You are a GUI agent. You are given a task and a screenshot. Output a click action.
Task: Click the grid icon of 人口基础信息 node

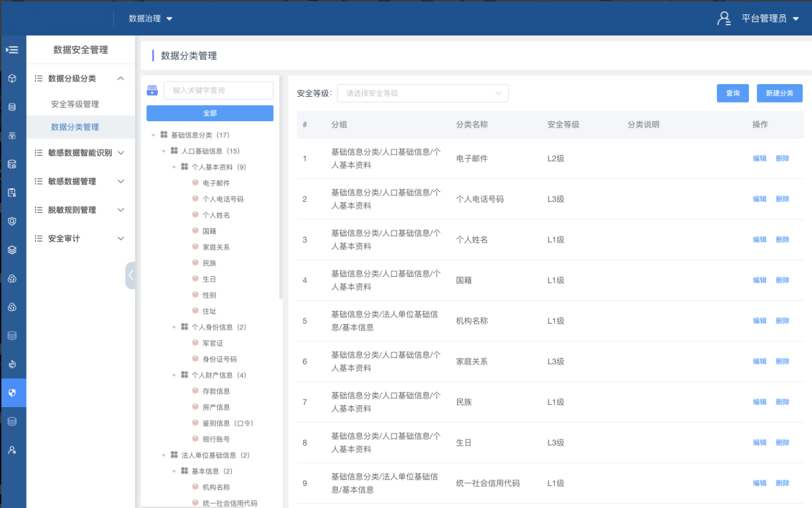174,151
